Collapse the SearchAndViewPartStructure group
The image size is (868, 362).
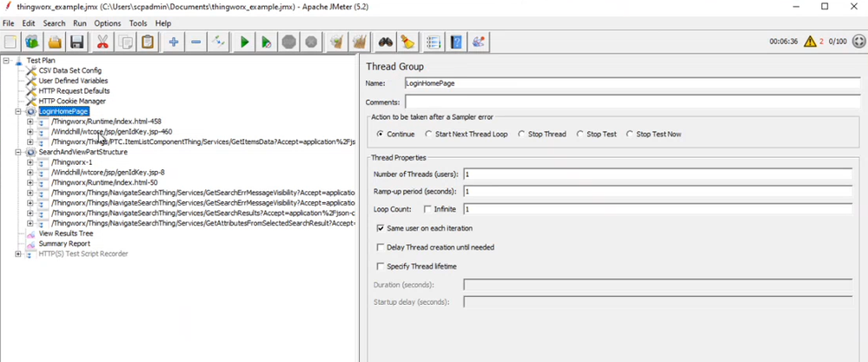(18, 152)
